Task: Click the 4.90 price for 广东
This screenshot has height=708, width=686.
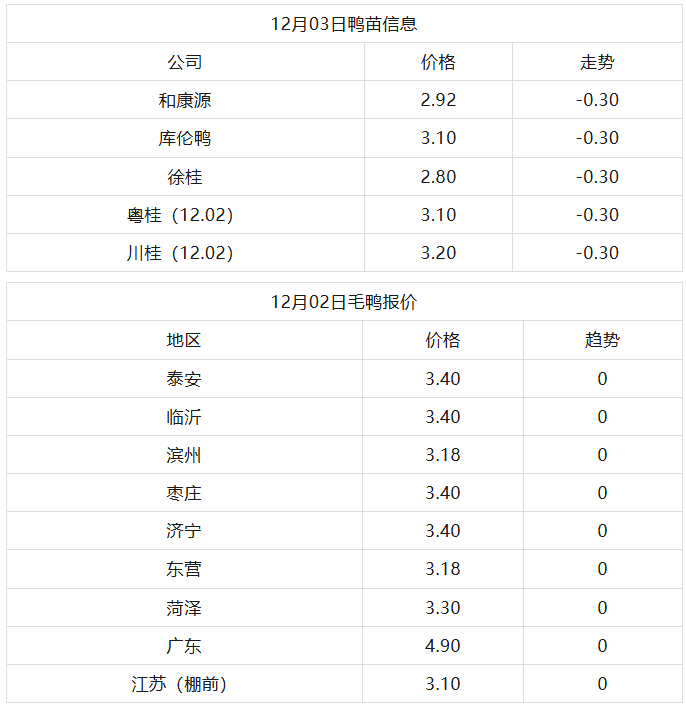Action: click(442, 646)
